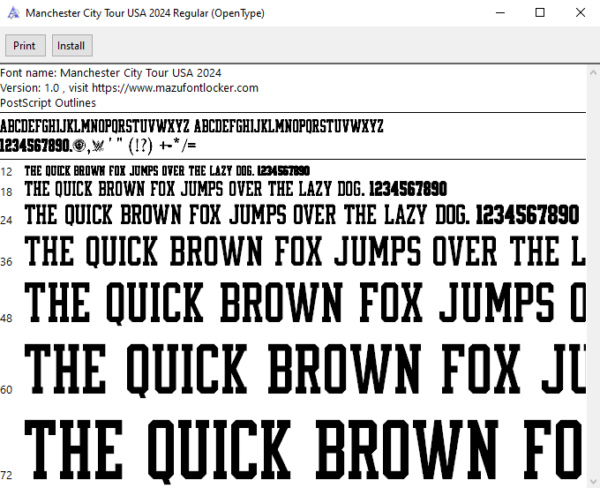The image size is (600, 488).
Task: Click the scrollbar down arrow
Action: (593, 481)
